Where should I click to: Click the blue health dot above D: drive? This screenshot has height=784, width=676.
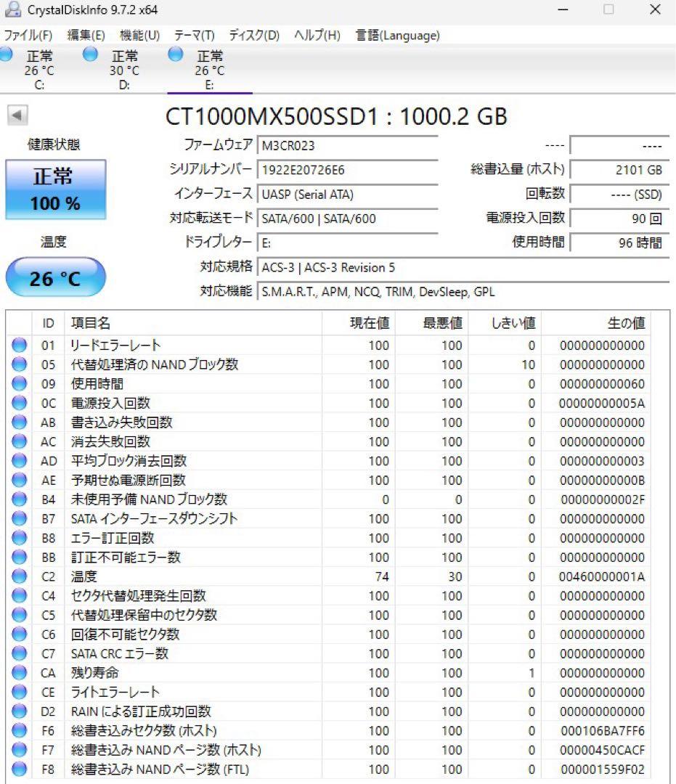click(x=90, y=54)
